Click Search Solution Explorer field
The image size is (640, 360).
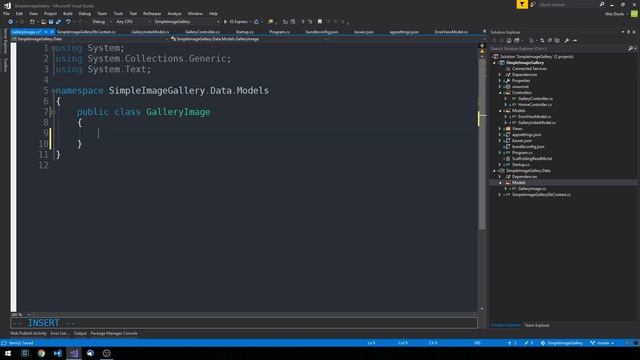click(558, 49)
